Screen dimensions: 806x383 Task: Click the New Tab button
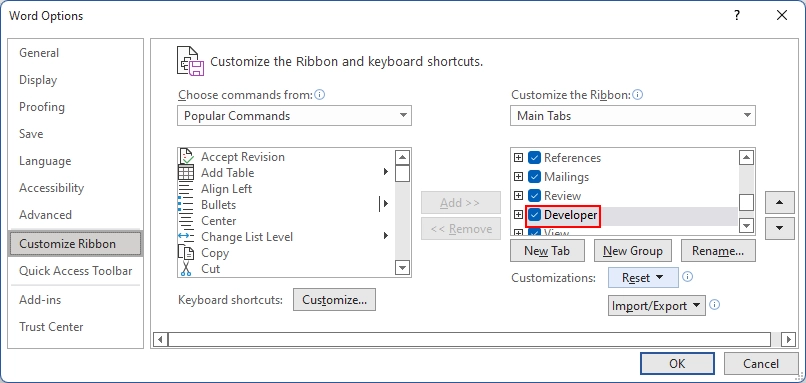pos(547,251)
